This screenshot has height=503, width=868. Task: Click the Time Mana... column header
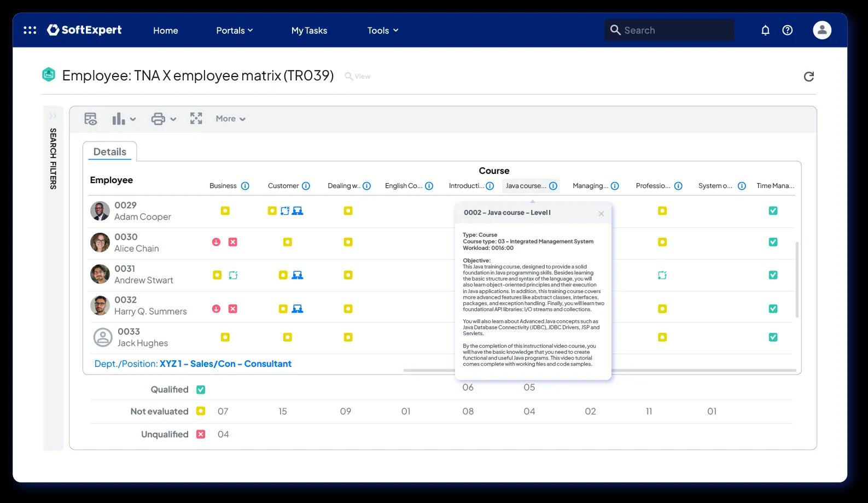[775, 186]
